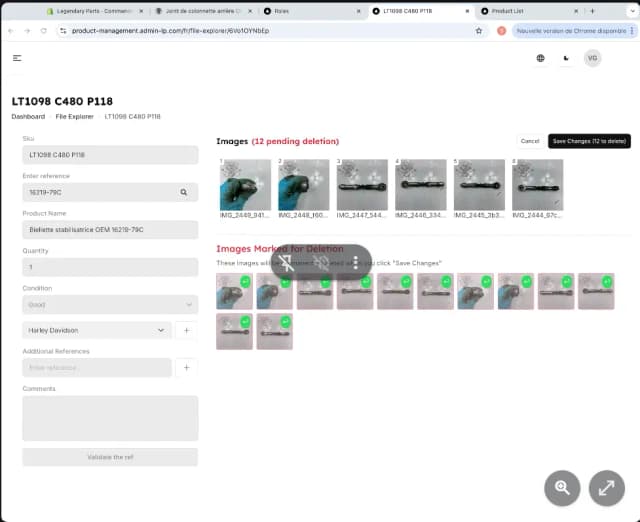Viewport: 640px width, 522px height.
Task: Switch to the Product List tab
Action: pyautogui.click(x=521, y=10)
